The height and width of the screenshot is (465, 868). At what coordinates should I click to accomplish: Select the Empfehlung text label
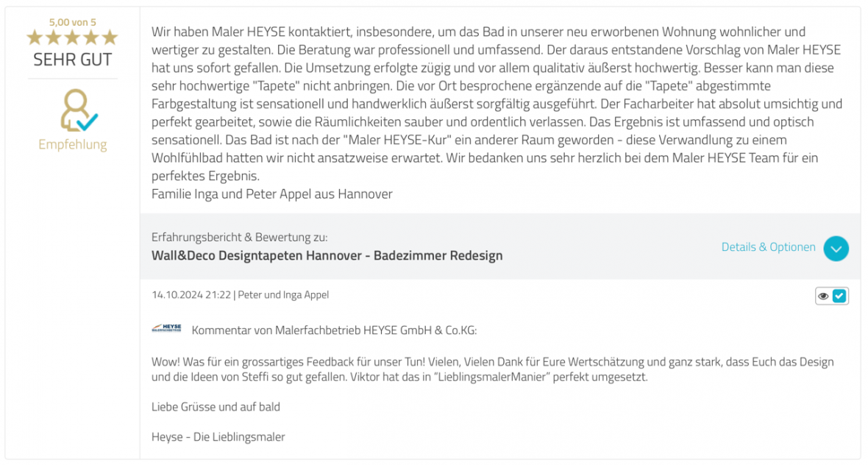pos(72,144)
